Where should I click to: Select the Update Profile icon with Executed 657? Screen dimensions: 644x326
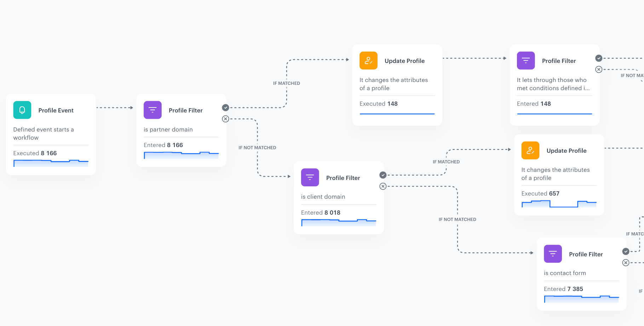tap(530, 150)
